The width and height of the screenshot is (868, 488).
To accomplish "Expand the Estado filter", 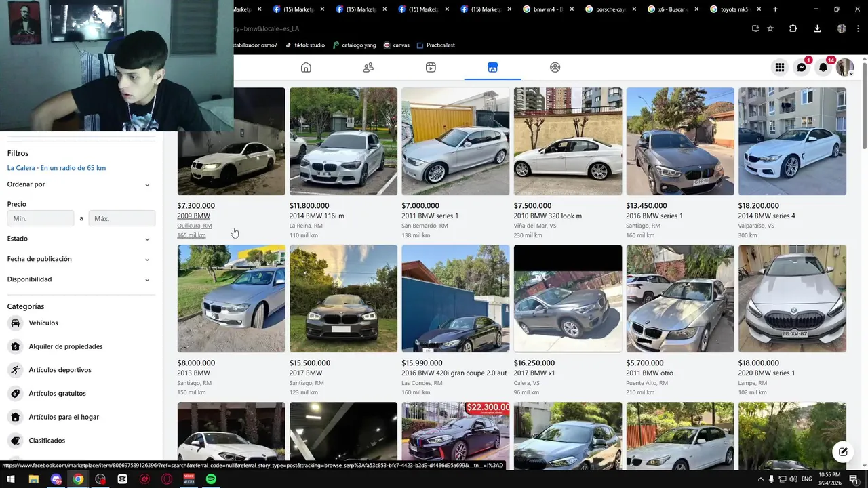I will tap(81, 239).
